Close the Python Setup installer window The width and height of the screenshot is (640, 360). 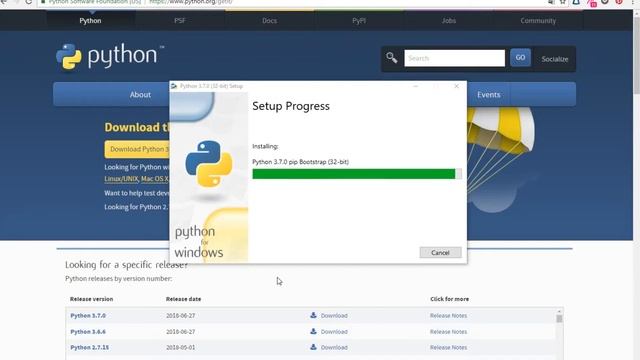click(x=456, y=86)
